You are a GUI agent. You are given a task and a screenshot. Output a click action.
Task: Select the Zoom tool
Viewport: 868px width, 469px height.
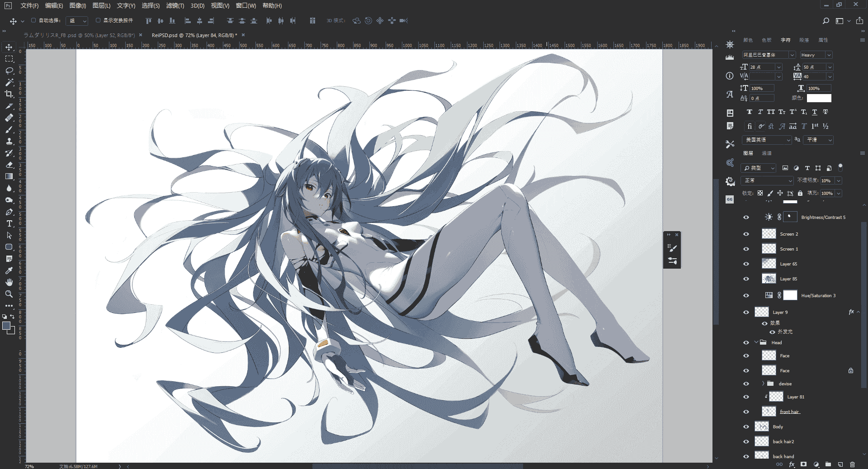click(9, 294)
